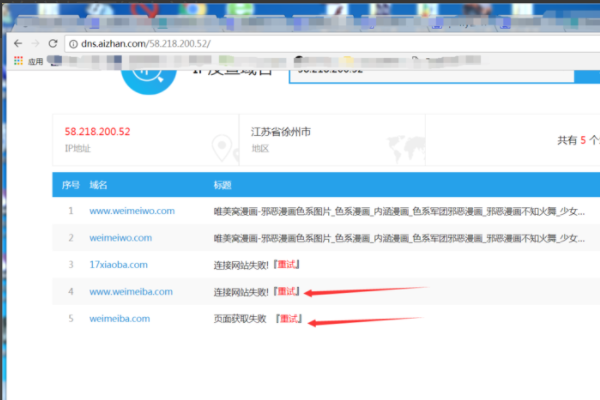
Task: Open 17xiaoba.com domain link
Action: (x=118, y=264)
